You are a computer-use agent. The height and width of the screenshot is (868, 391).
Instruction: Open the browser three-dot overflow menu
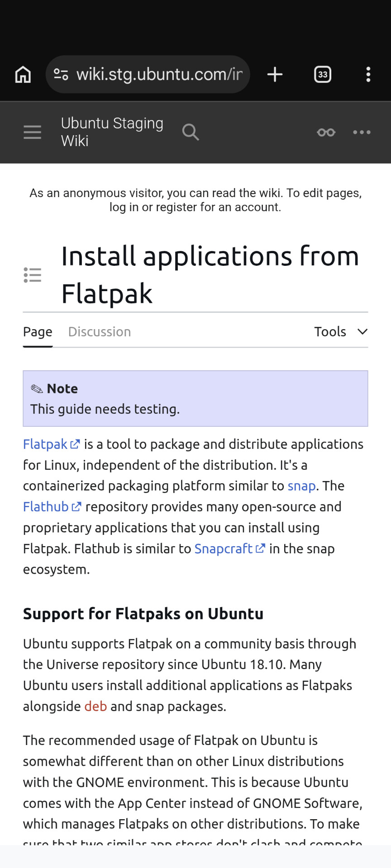[x=368, y=75]
